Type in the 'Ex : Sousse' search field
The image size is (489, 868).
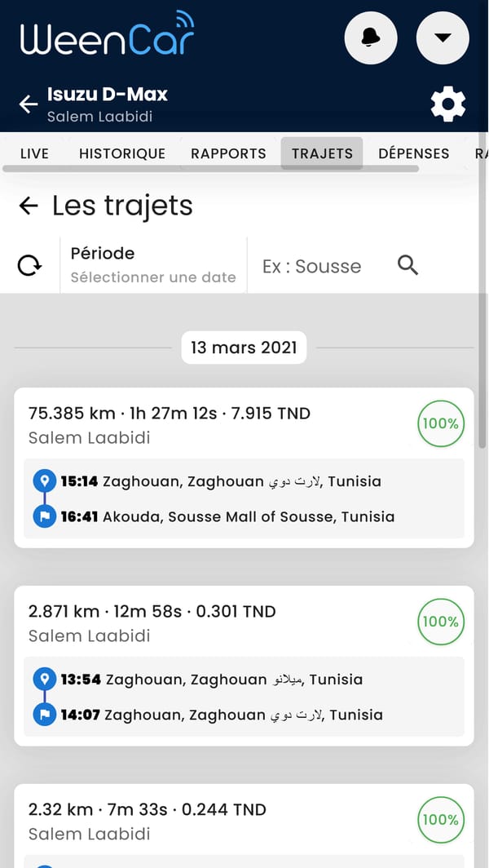click(318, 266)
